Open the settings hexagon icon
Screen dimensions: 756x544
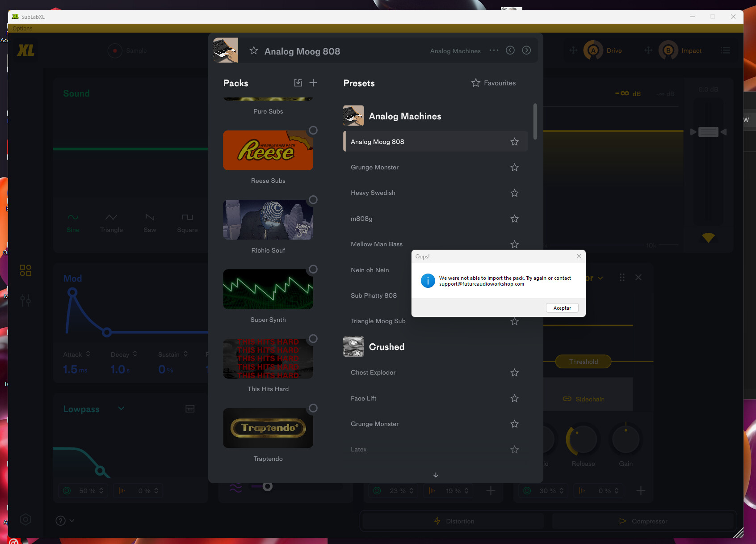(x=25, y=519)
